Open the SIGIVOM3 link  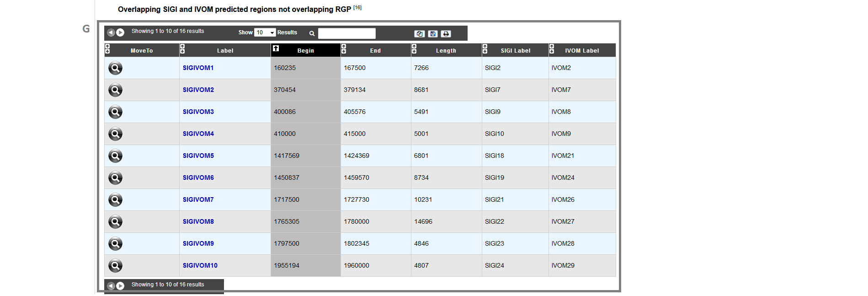198,112
